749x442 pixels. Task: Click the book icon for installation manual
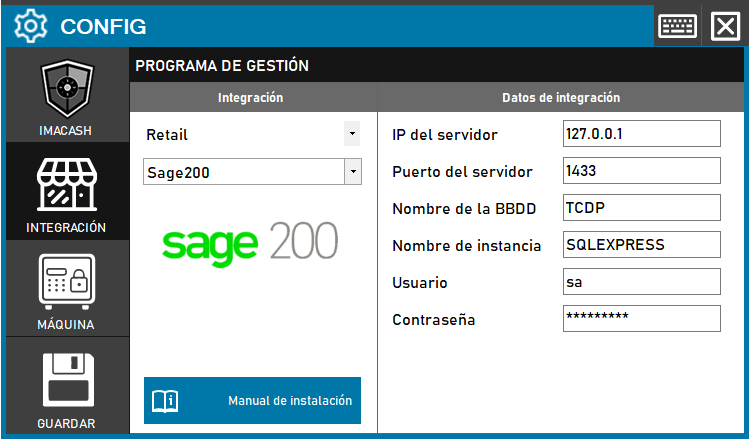[x=165, y=401]
